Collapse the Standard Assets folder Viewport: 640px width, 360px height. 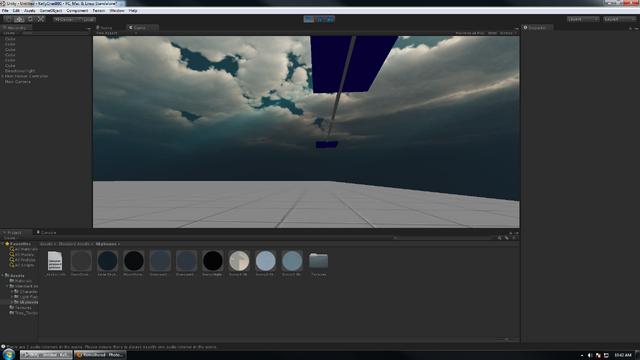tap(7, 286)
